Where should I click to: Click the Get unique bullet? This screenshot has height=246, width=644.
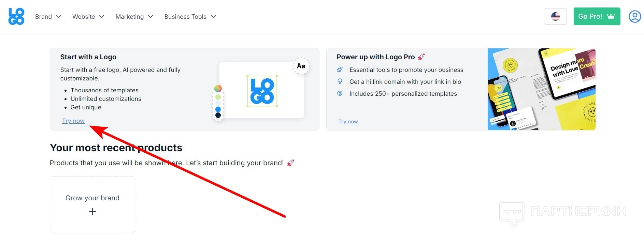click(x=86, y=107)
